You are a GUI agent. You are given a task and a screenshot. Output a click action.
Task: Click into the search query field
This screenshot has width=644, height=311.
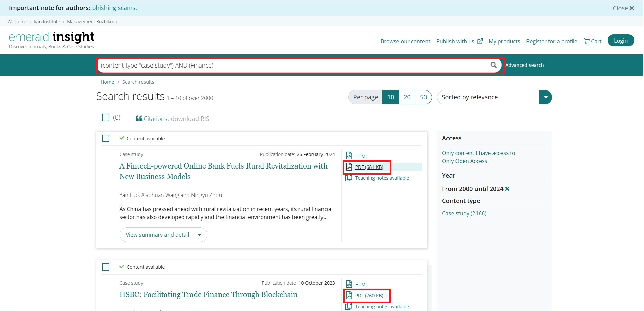point(290,66)
